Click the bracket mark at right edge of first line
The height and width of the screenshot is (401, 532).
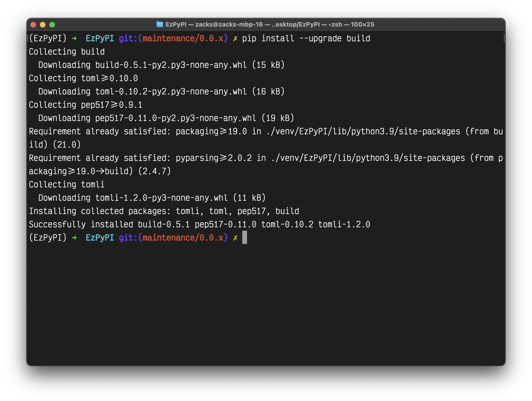point(504,38)
